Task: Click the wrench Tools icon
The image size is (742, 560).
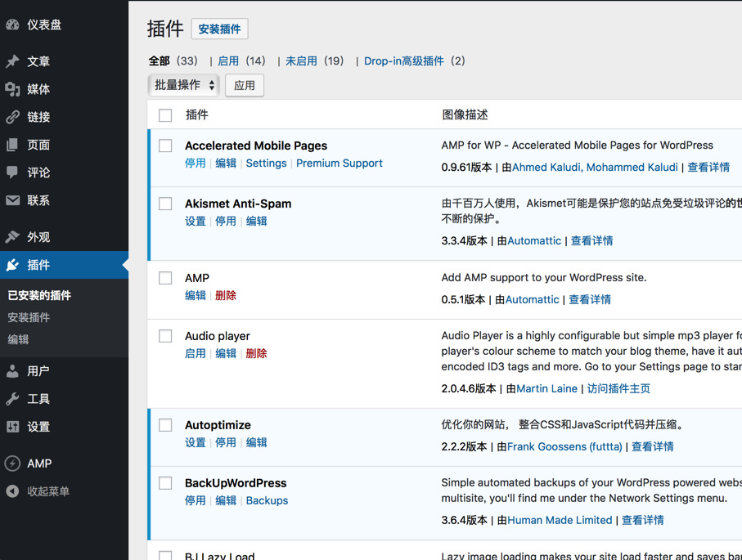Action: 12,399
